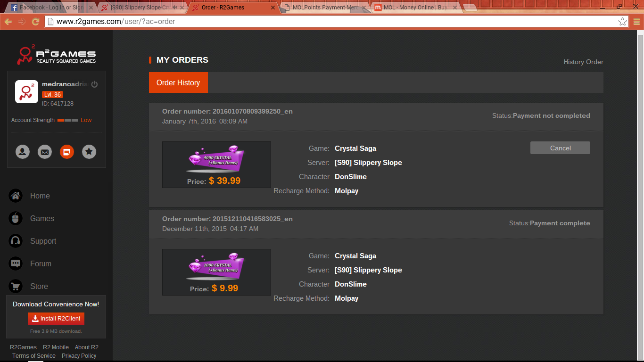Image resolution: width=644 pixels, height=362 pixels.
Task: Open the messages envelope icon
Action: tap(45, 152)
